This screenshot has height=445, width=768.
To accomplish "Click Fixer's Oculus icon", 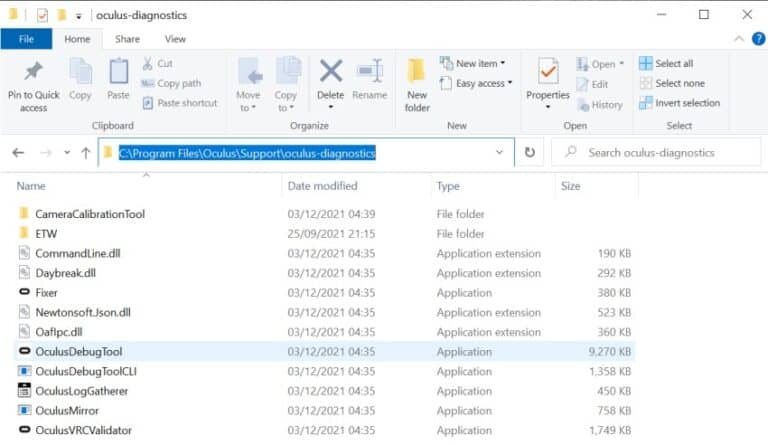I will click(24, 292).
